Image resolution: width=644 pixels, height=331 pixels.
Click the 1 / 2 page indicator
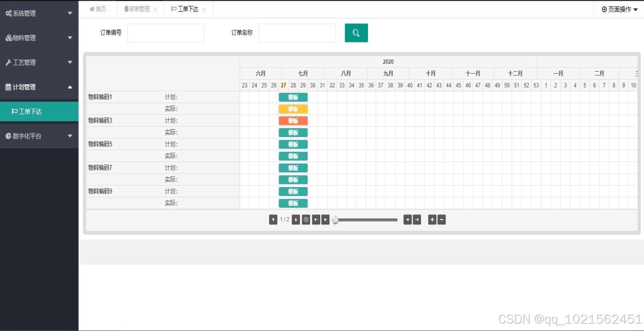point(285,220)
